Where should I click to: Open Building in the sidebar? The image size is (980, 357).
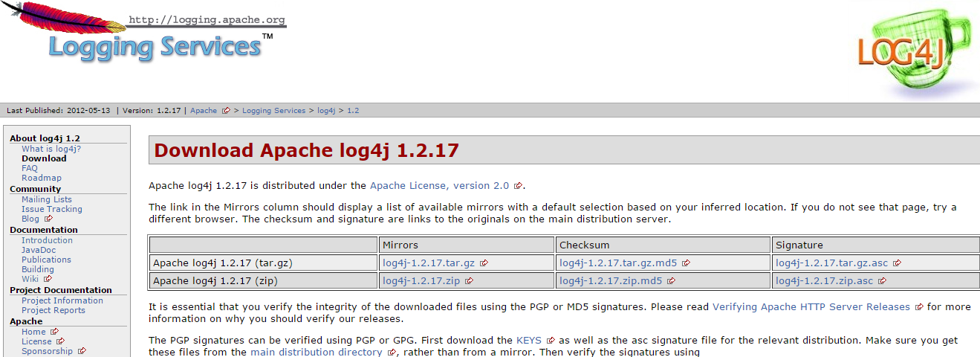point(38,269)
